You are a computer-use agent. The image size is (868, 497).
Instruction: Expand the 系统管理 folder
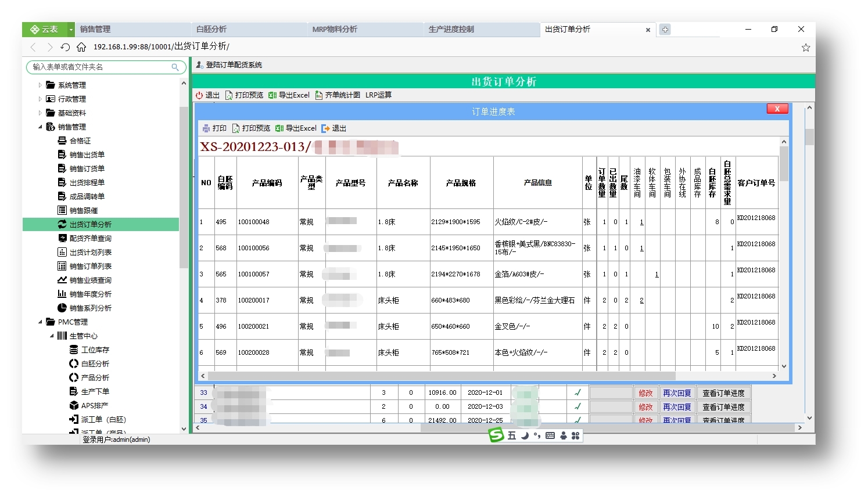click(40, 85)
